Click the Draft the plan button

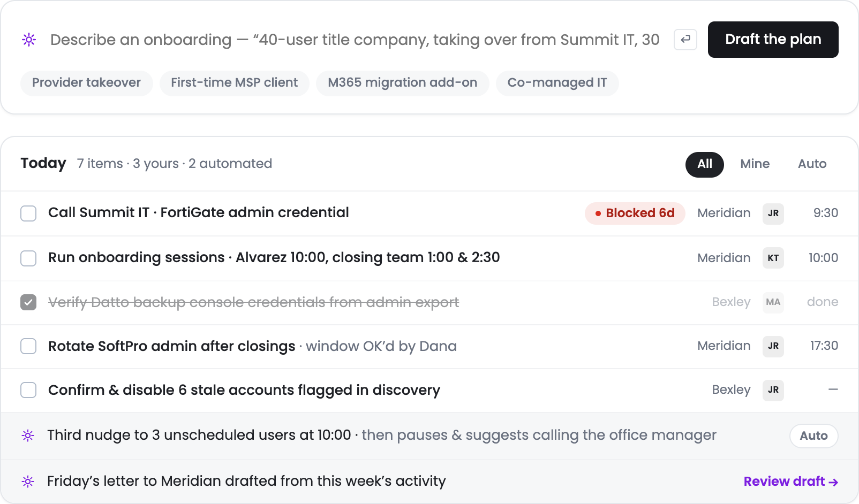773,40
